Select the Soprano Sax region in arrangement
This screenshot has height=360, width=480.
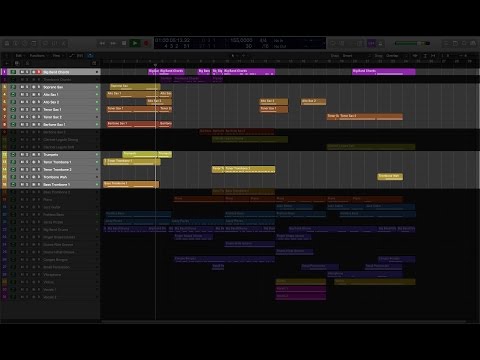point(135,87)
